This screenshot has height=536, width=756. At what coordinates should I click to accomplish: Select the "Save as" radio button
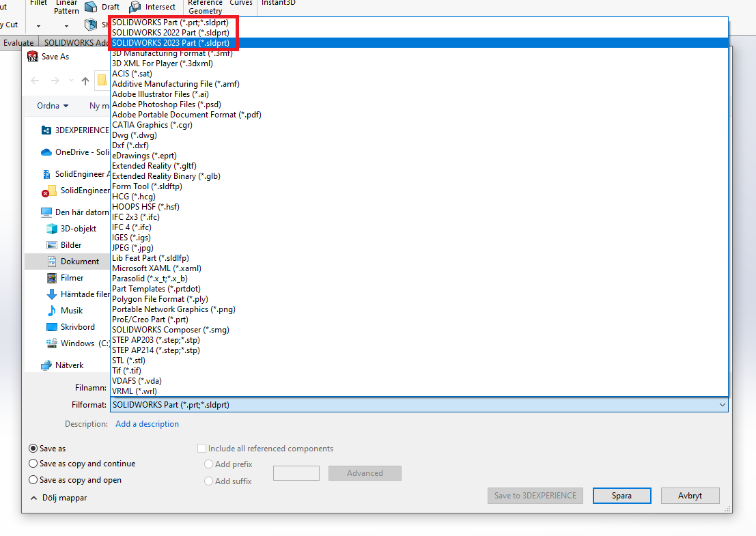(x=33, y=449)
